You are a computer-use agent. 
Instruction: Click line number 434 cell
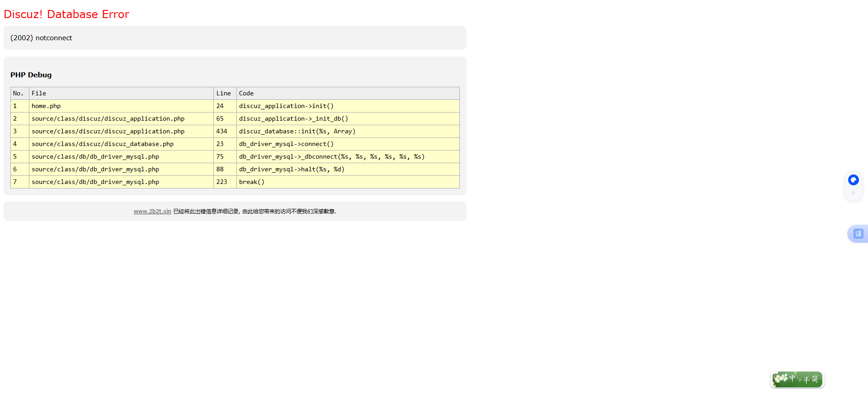tap(222, 132)
